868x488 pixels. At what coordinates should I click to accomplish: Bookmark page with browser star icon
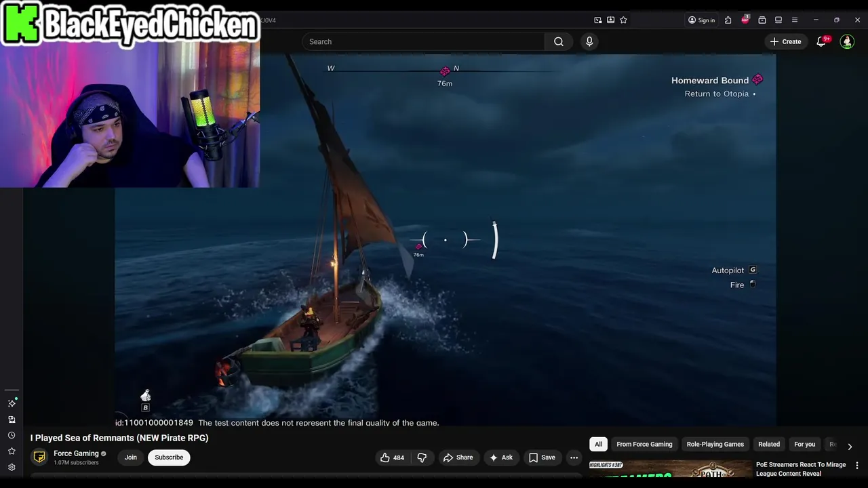pos(623,20)
